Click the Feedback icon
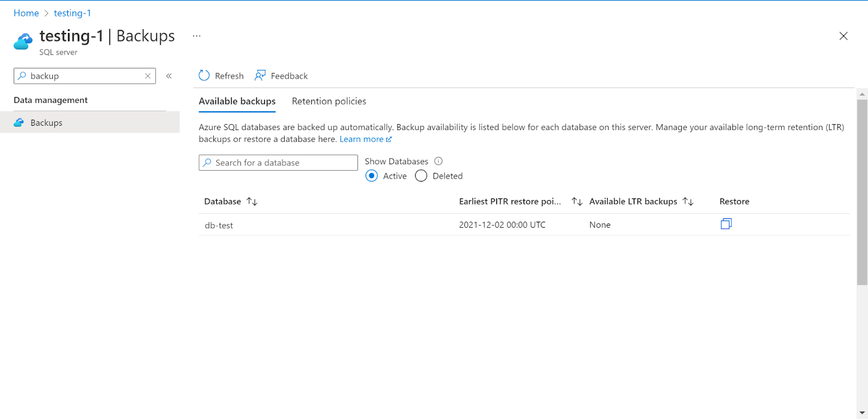The image size is (868, 419). [x=260, y=76]
